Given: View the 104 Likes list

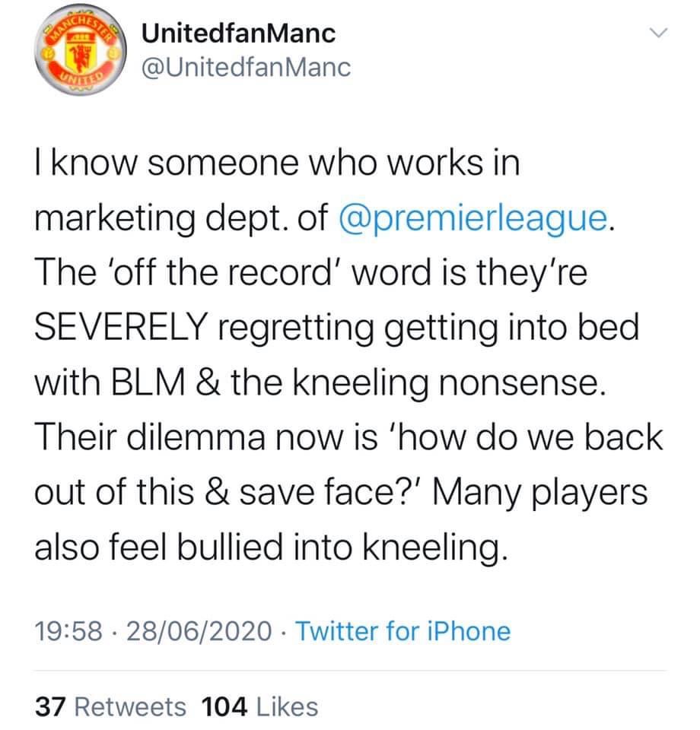Looking at the screenshot, I should [259, 706].
